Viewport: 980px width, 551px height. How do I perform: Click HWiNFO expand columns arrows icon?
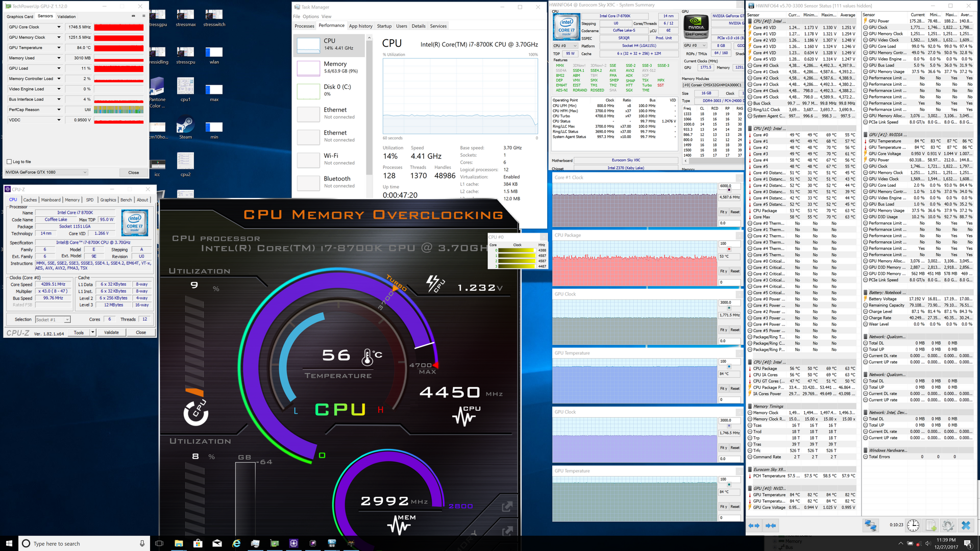[x=753, y=525]
